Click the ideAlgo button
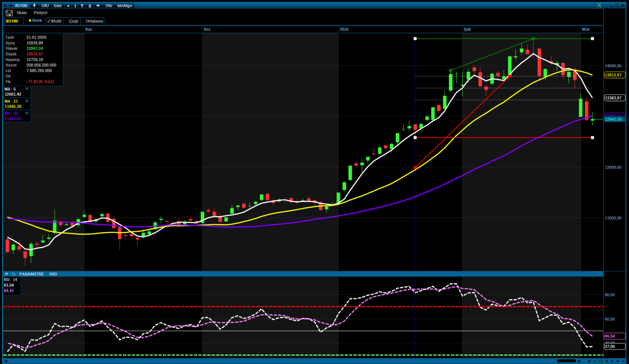Viewport: 629px width, 364px height. coord(125,5)
